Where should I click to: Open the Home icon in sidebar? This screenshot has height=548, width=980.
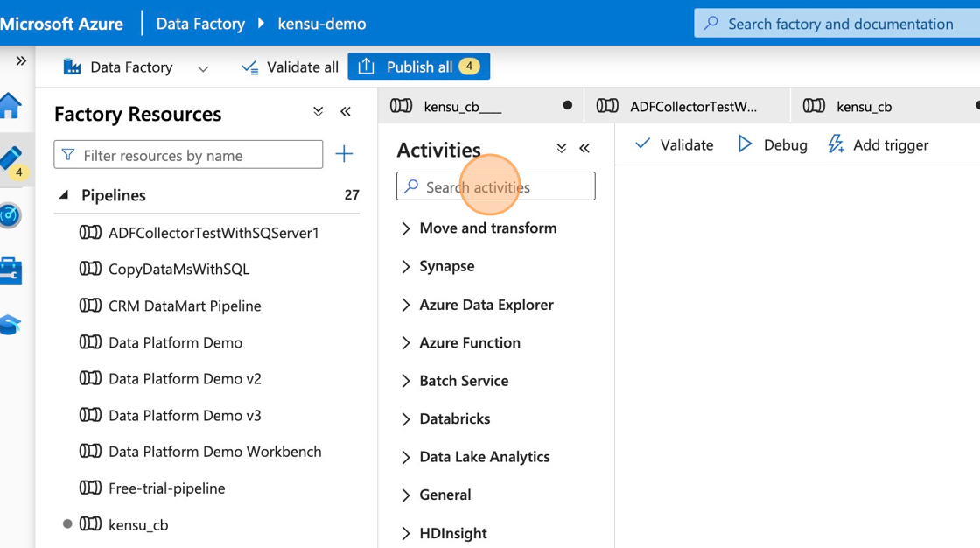10,106
